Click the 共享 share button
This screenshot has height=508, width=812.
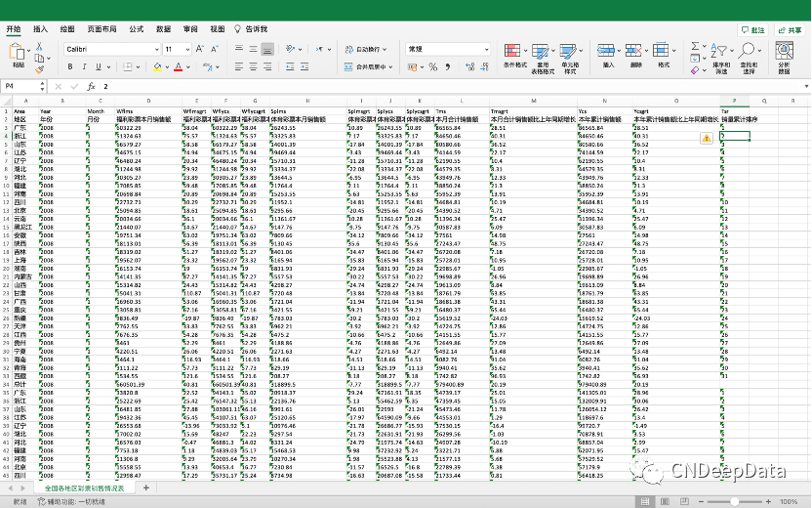[x=790, y=30]
